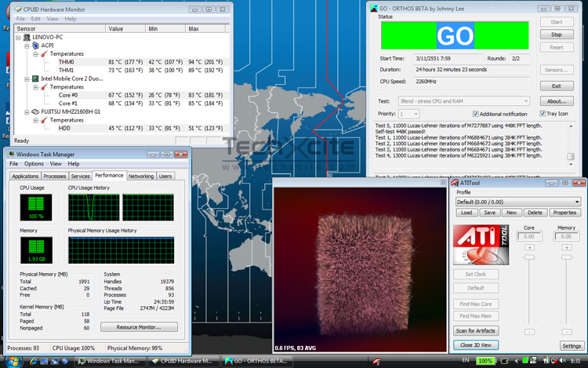This screenshot has height=368, width=588.
Task: Open the Windows Start orb
Action: coord(13,361)
